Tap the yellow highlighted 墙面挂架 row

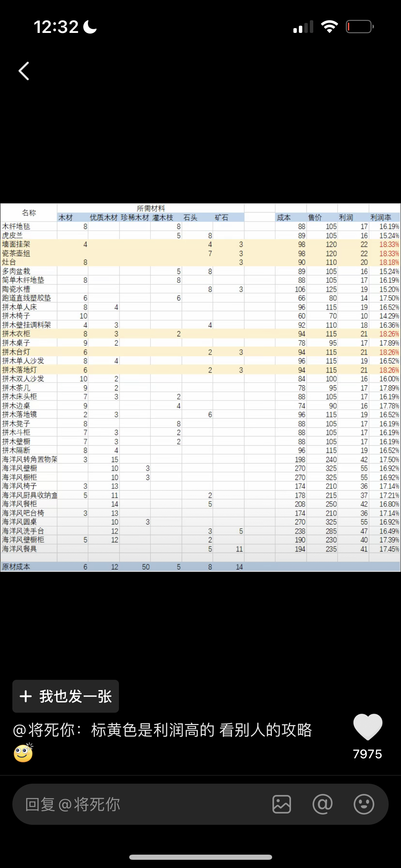[200, 244]
